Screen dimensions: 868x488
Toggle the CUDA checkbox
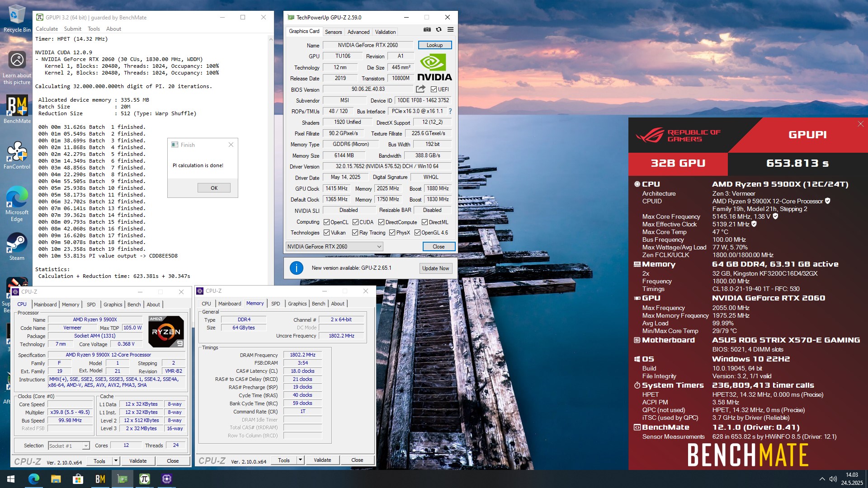(x=355, y=222)
